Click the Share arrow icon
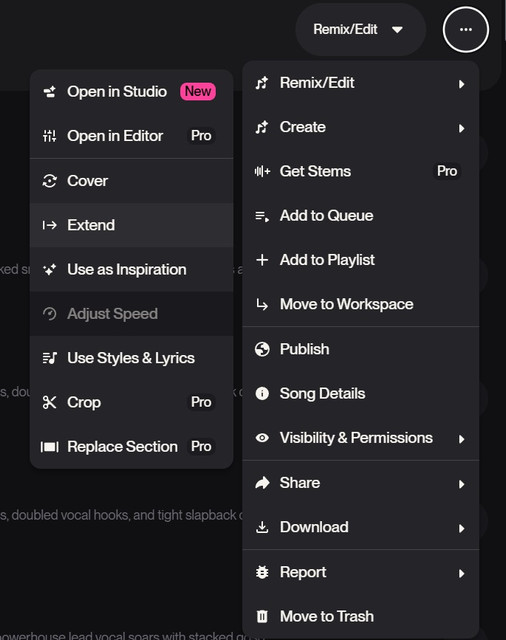The image size is (506, 640). [x=262, y=483]
